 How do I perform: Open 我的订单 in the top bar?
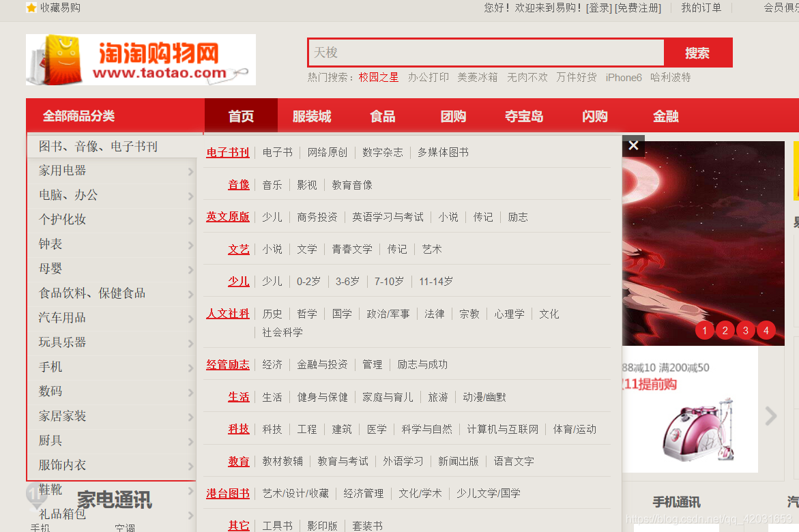click(x=701, y=8)
